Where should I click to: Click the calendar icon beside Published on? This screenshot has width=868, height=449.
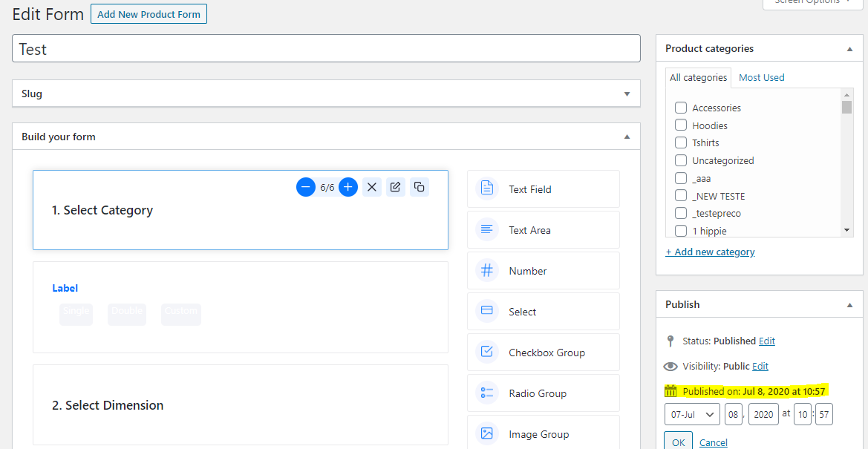point(670,391)
